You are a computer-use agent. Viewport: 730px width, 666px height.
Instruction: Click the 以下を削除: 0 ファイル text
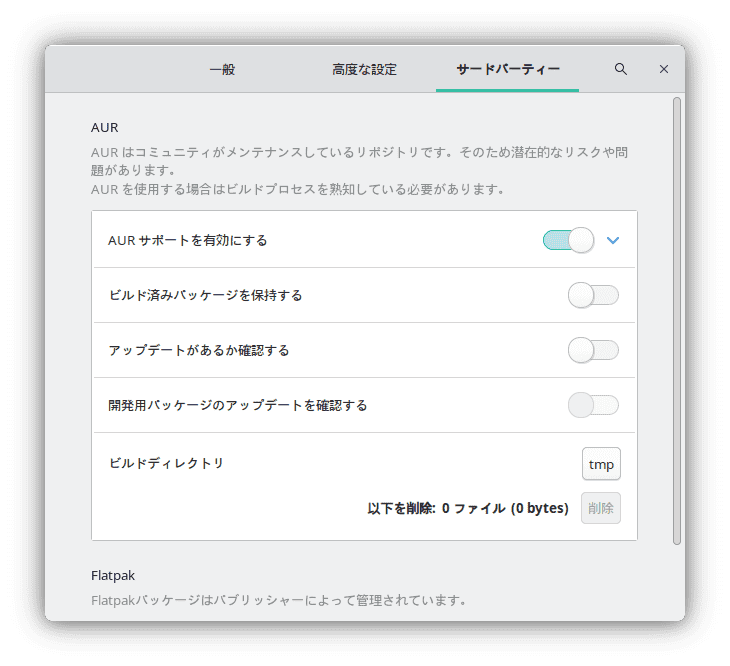pyautogui.click(x=468, y=508)
